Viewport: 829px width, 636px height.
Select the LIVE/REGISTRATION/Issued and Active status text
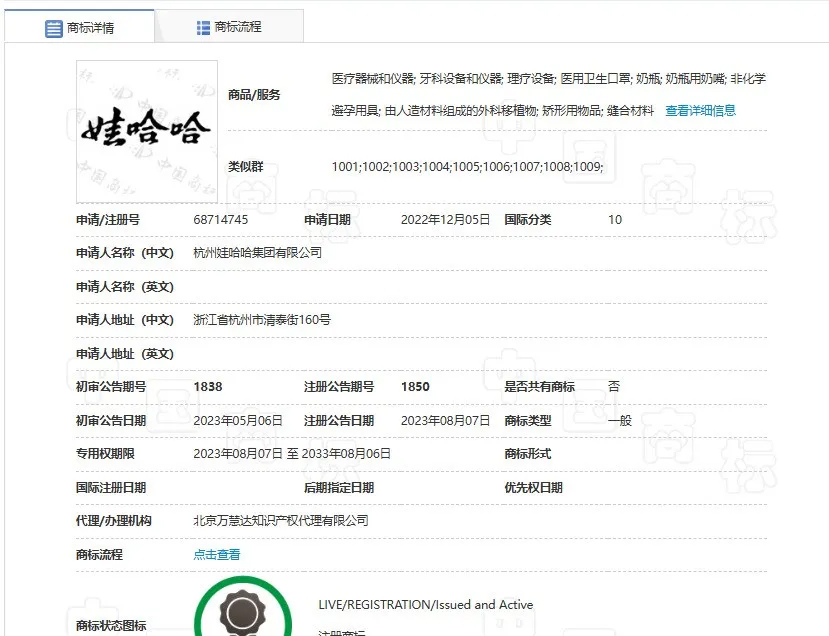click(x=426, y=605)
